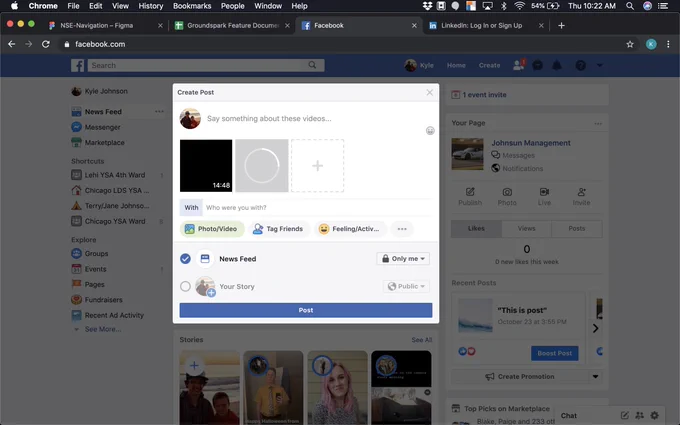This screenshot has width=680, height=425.
Task: Open the 1 event invite link
Action: [484, 95]
